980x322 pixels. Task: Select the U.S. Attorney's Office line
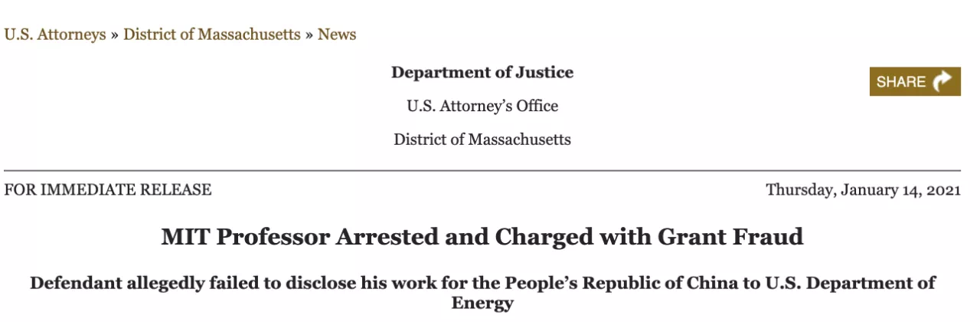point(482,106)
